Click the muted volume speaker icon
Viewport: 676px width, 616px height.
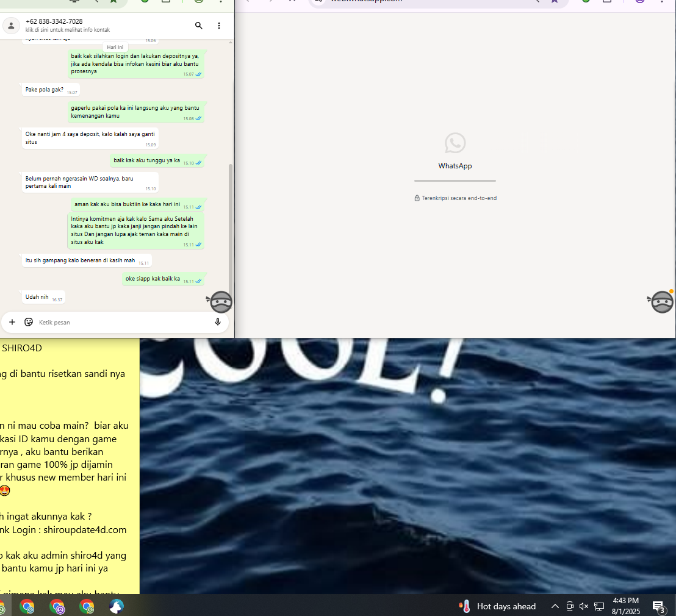tap(584, 606)
